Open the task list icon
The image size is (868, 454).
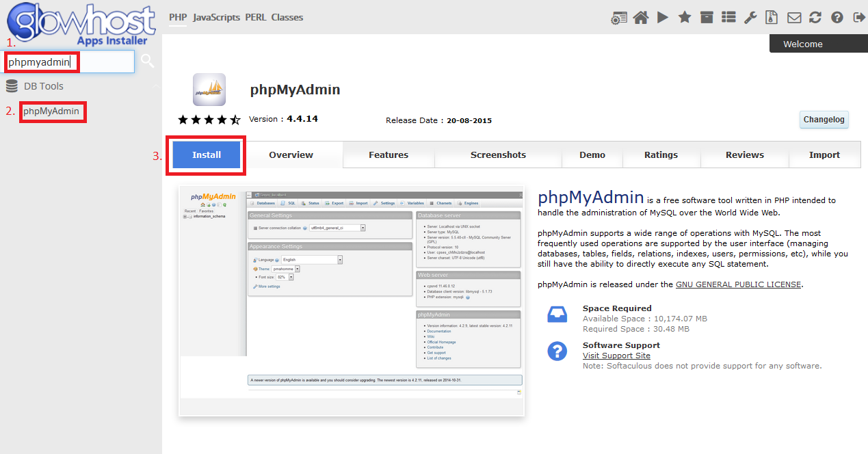click(728, 18)
